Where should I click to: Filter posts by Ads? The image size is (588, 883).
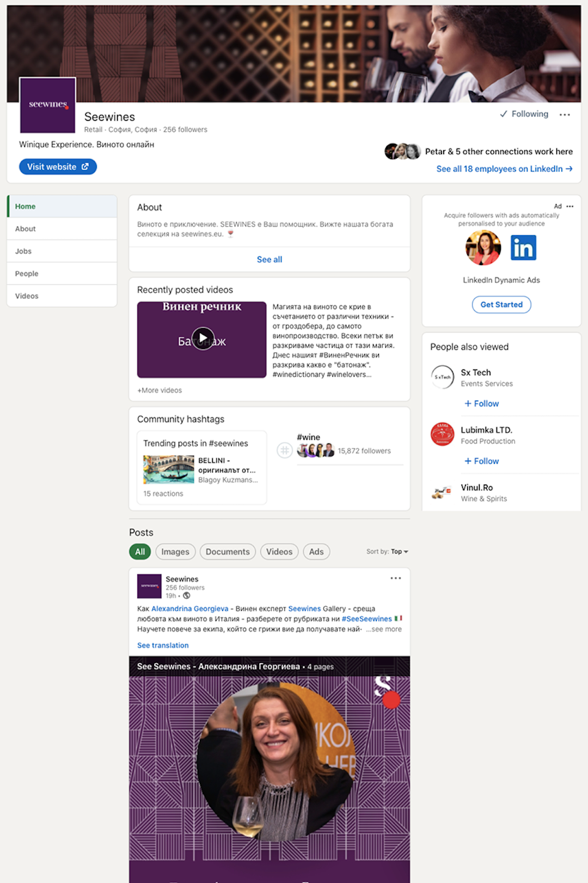click(316, 551)
